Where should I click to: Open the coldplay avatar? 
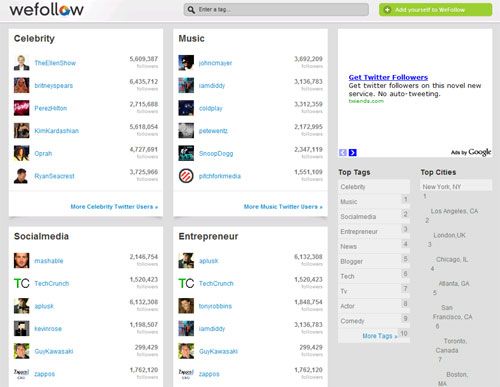[x=186, y=108]
